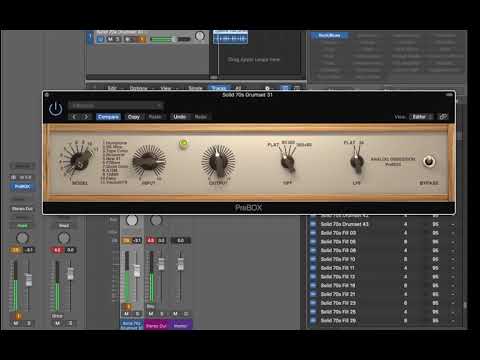
Task: Open the plugin preset dropdown menu
Action: coord(116,106)
